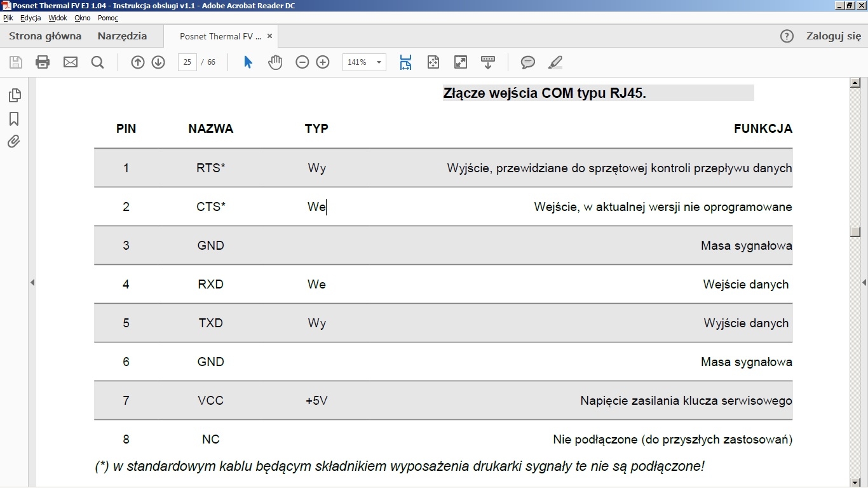
Task: Click the text 'Wejście danych'
Action: point(746,284)
